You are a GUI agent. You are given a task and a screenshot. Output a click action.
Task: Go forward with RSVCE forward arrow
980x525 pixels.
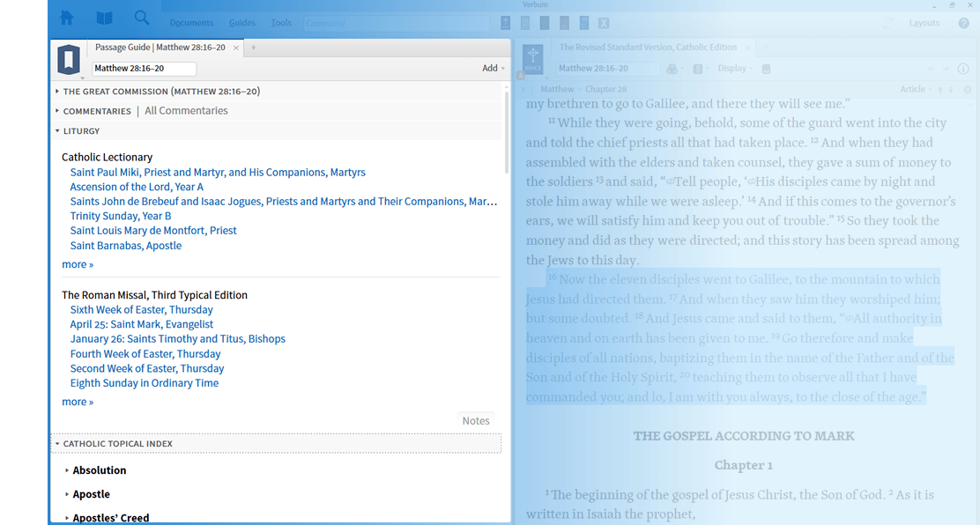(x=946, y=69)
